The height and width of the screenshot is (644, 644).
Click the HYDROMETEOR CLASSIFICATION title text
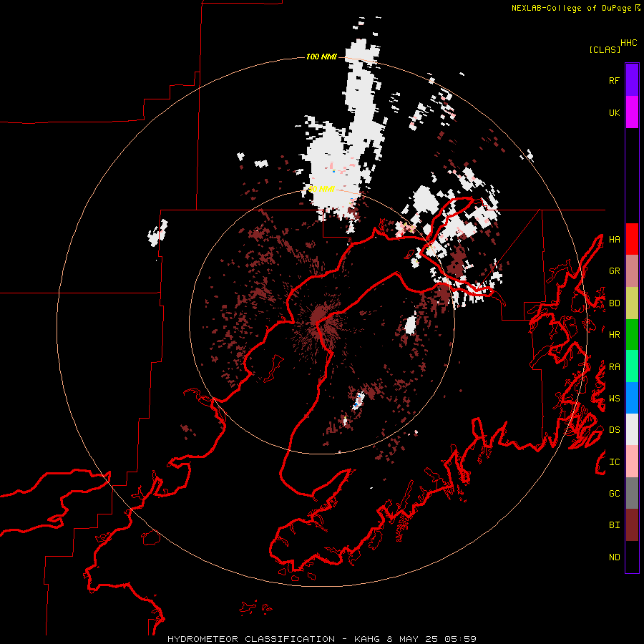pos(251,639)
